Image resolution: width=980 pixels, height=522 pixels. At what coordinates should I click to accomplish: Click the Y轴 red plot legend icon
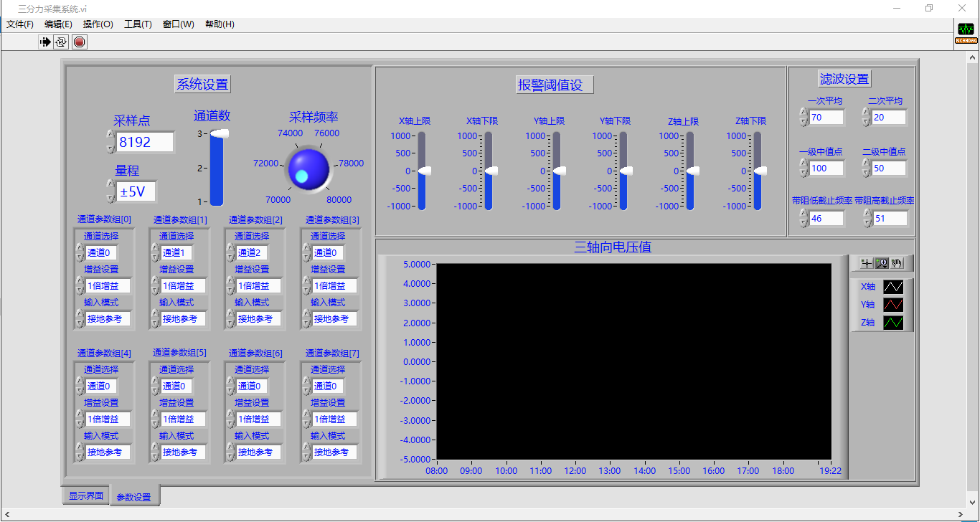coord(893,305)
